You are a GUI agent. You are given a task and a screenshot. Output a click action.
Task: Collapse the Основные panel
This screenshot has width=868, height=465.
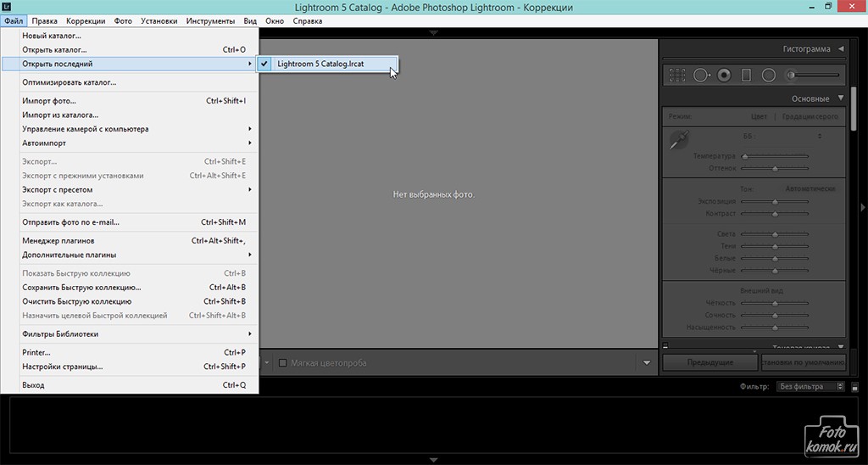[841, 98]
